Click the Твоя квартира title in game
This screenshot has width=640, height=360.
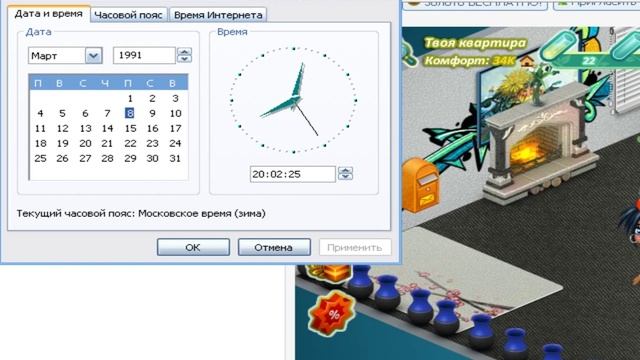click(476, 43)
